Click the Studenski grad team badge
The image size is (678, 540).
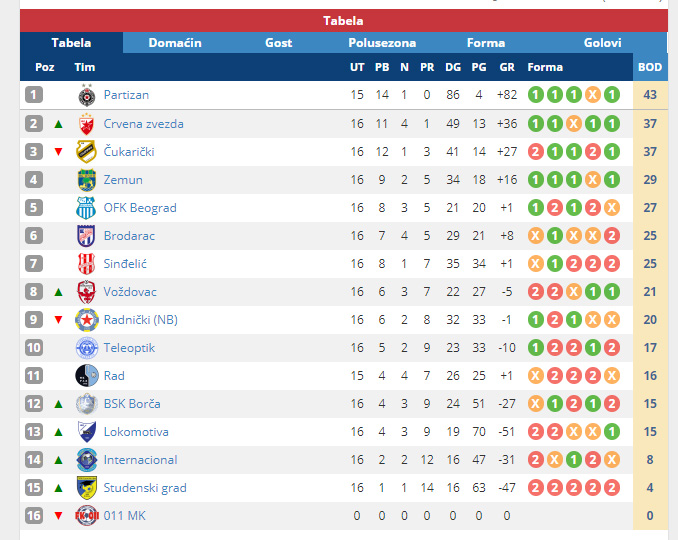tap(86, 488)
